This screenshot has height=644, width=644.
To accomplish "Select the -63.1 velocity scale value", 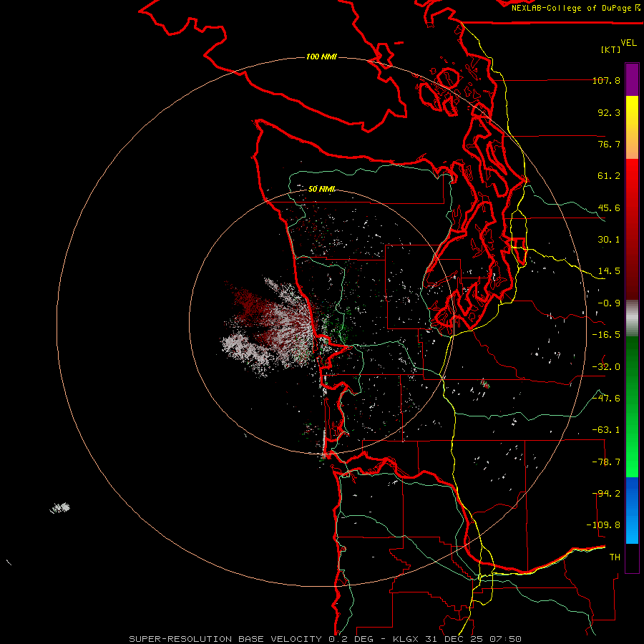I will click(x=606, y=430).
